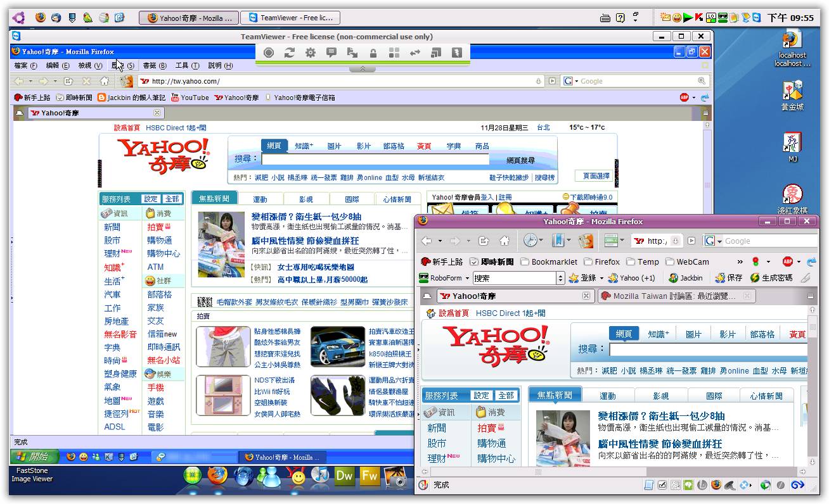Expand the hidden bookmarks chevron after WebCam
Image resolution: width=829 pixels, height=504 pixels.
click(740, 261)
